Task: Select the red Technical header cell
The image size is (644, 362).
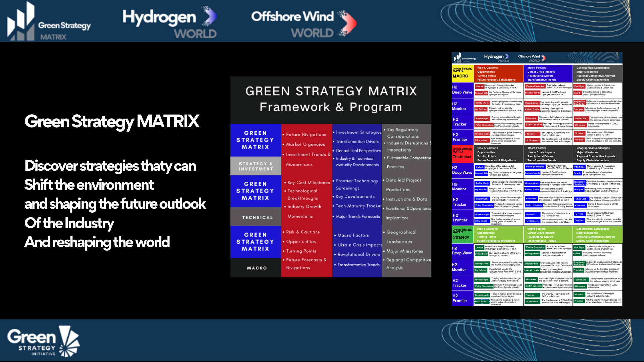Action: 463,154
